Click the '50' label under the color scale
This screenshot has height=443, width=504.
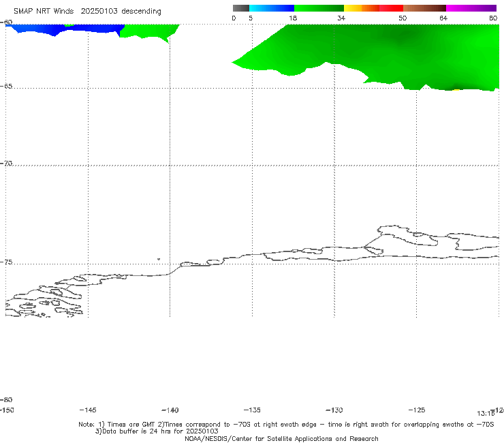point(403,18)
